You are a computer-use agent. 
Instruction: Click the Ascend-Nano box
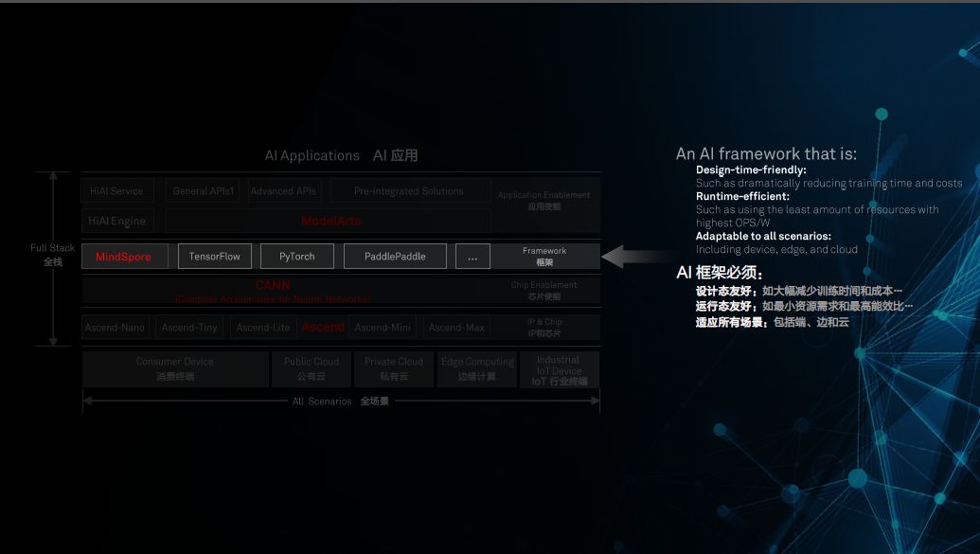pos(115,327)
